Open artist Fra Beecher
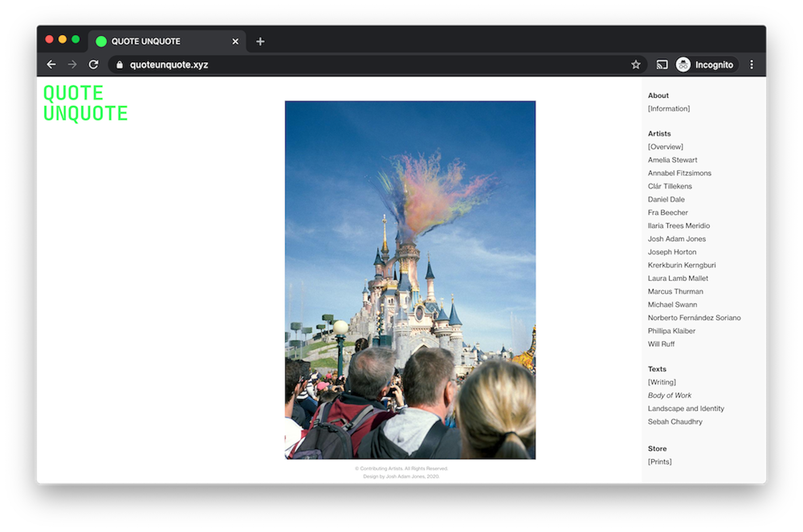This screenshot has width=803, height=532. 668,213
